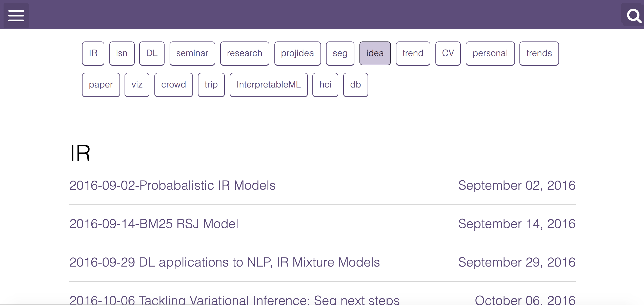This screenshot has width=644, height=305.
Task: Click the hci tag button
Action: coord(325,85)
